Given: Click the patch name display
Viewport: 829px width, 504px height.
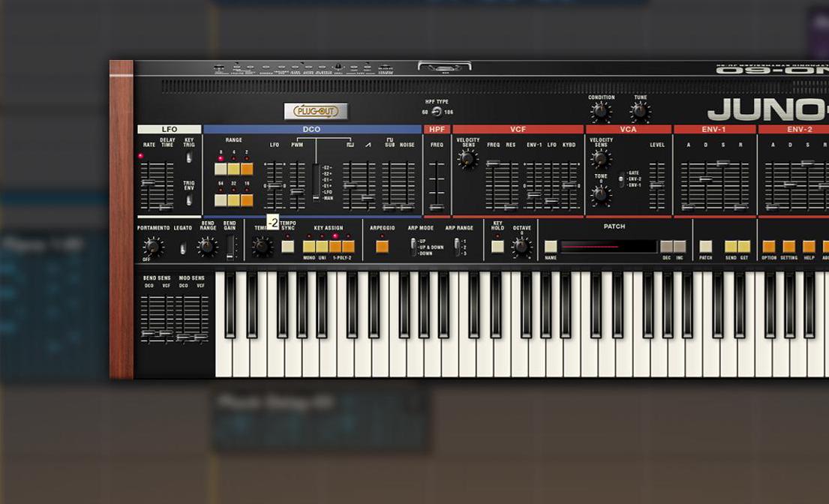Looking at the screenshot, I should point(608,246).
